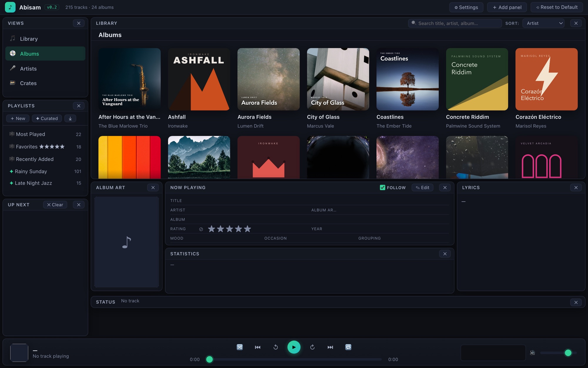The width and height of the screenshot is (588, 368).
Task: Close the Playlists panel
Action: click(79, 106)
